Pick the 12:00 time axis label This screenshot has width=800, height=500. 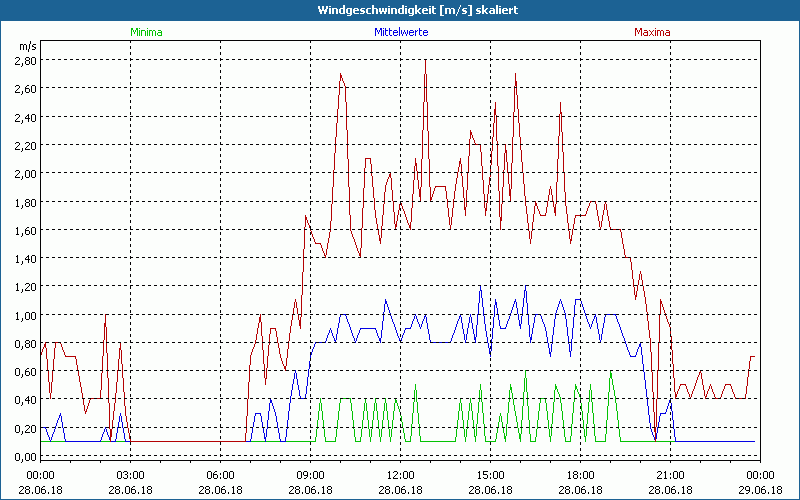[x=400, y=474]
